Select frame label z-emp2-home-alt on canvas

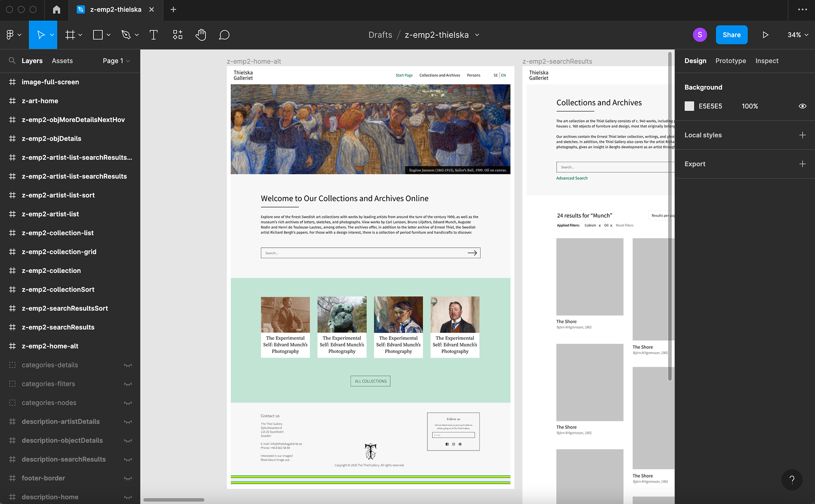click(x=254, y=61)
